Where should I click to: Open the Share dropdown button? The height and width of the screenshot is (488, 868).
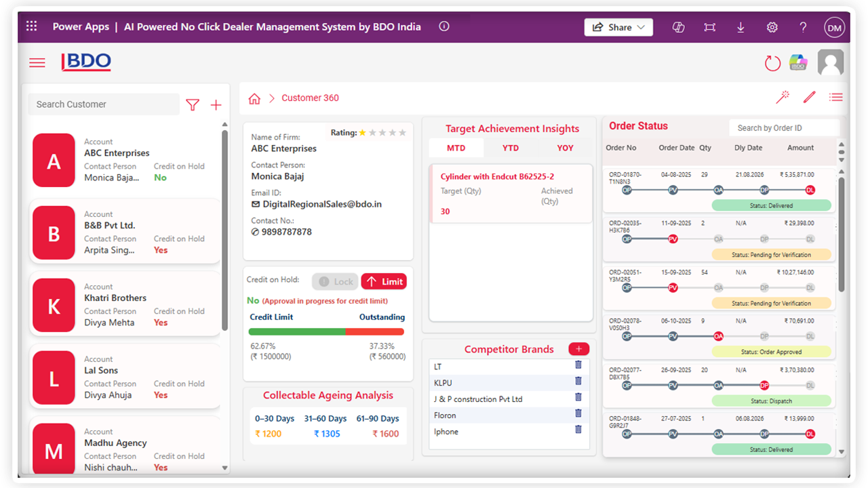[618, 27]
